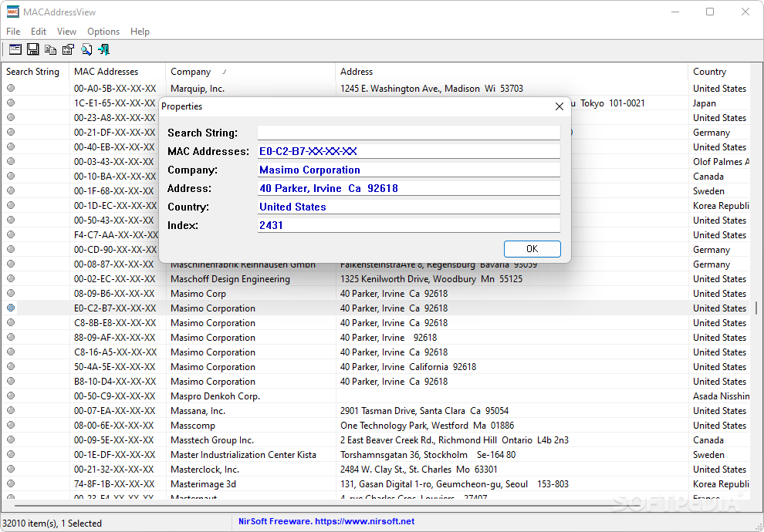Click the Address field showing 40 Parker, Irvine

(x=409, y=188)
